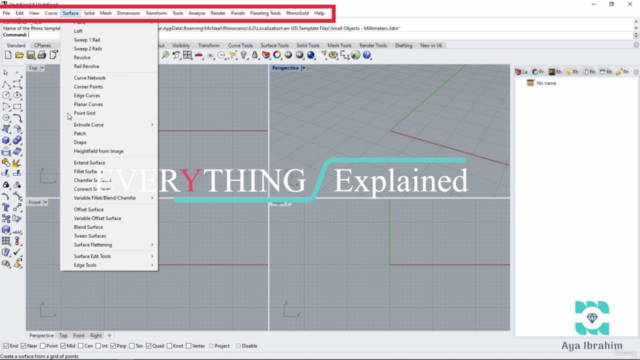Viewport: 640px width, 360px height.
Task: Open the Perspective viewport title dropdown arrow
Action: (x=303, y=68)
